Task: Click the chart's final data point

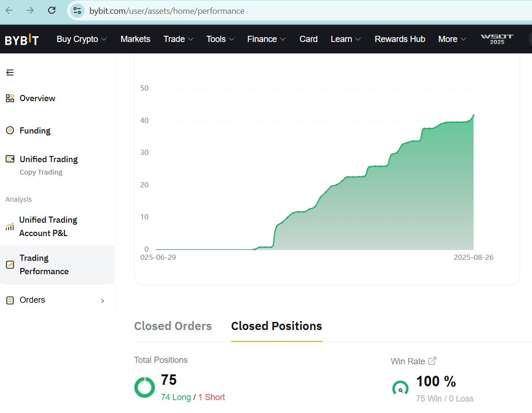Action: (473, 115)
